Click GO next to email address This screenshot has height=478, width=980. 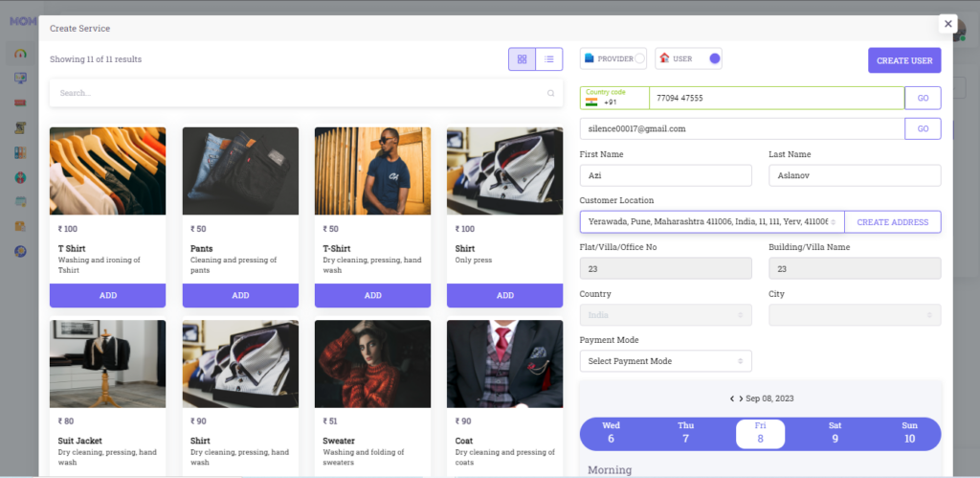coord(923,129)
